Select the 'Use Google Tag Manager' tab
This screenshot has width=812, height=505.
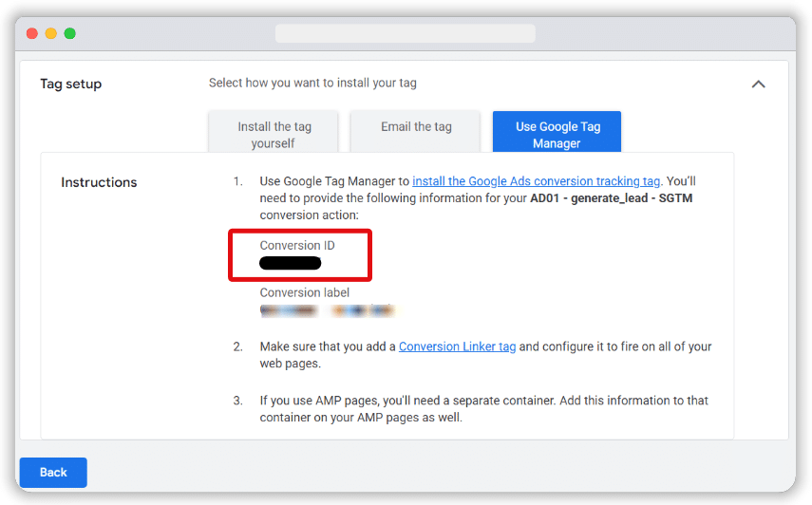pos(557,132)
